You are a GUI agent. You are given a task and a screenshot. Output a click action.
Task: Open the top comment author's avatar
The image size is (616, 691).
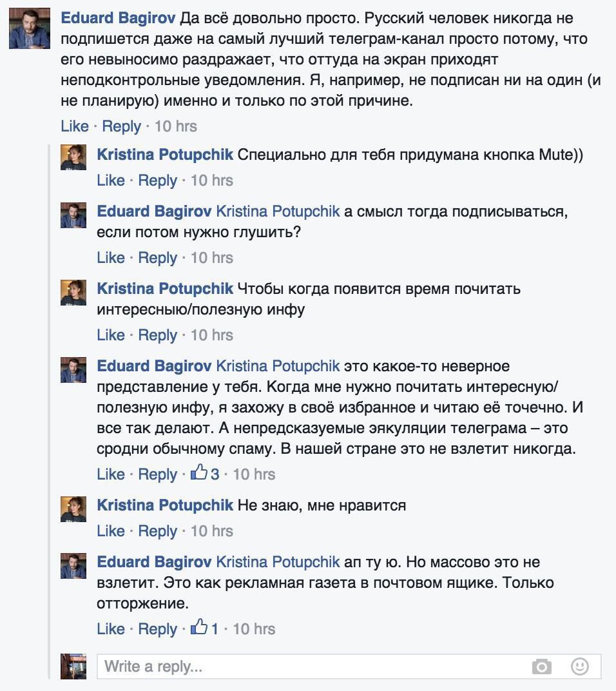(x=30, y=28)
